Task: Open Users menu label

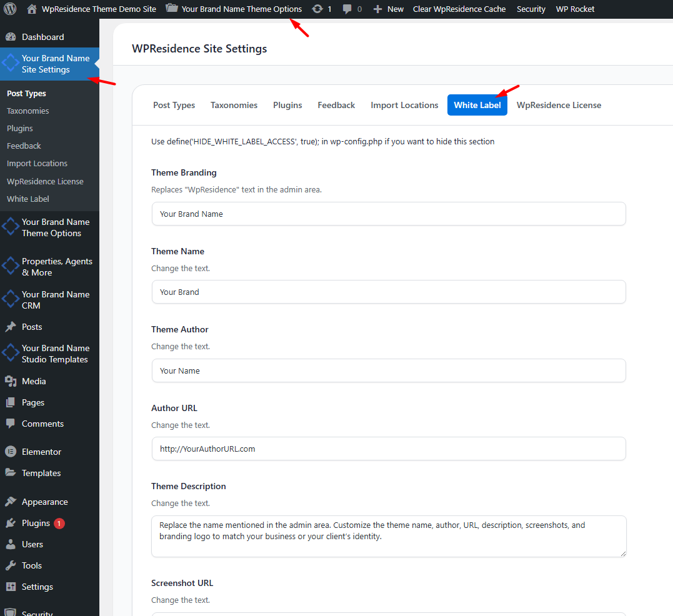Action: point(32,544)
